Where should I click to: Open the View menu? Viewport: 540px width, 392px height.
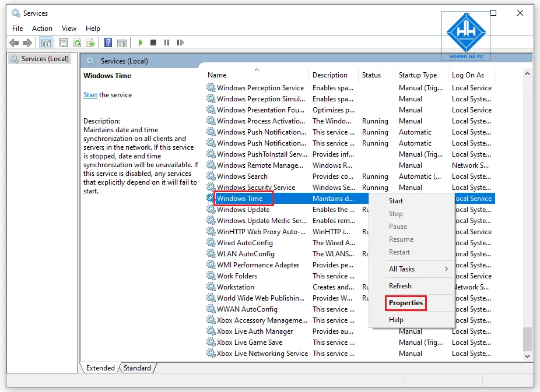click(69, 28)
